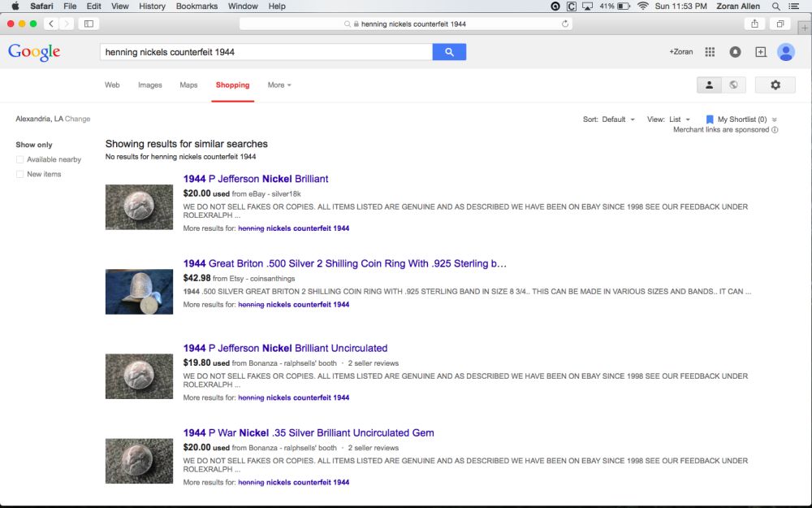Expand the More search categories menu
812x508 pixels.
pyautogui.click(x=279, y=85)
